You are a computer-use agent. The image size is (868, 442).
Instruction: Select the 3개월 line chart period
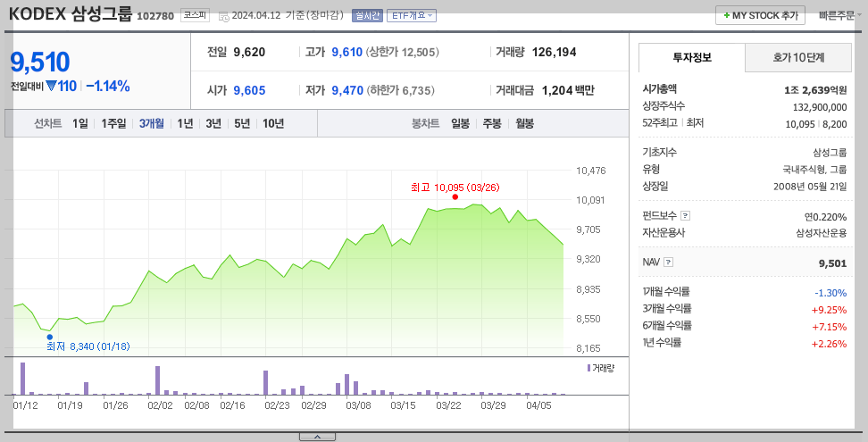(x=151, y=123)
